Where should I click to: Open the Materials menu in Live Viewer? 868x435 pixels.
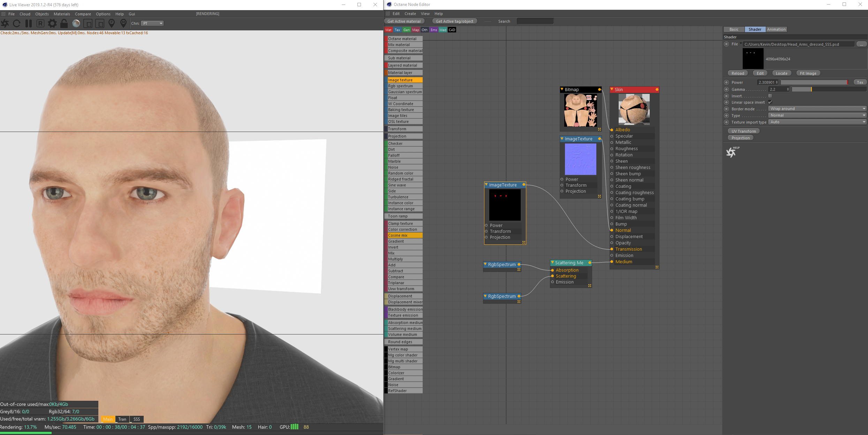(62, 14)
